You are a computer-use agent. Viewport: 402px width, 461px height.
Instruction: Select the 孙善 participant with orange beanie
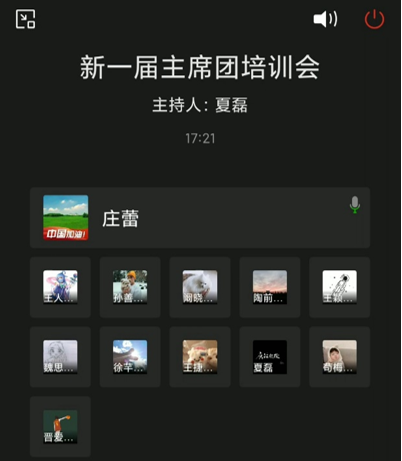click(130, 287)
